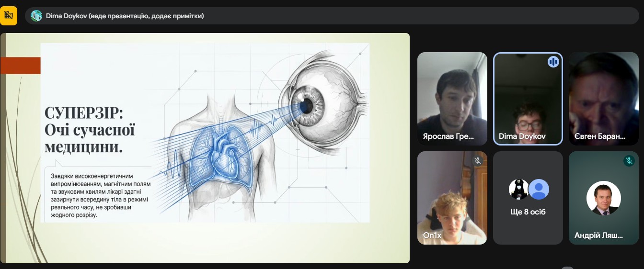This screenshot has width=644, height=269.
Task: Select the On1x participant video tile
Action: [x=452, y=198]
